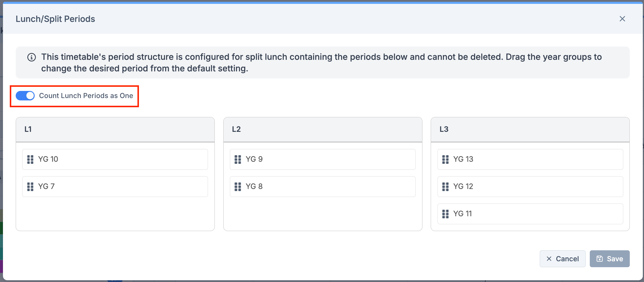
Task: Cancel the Lunch/Split Periods dialog
Action: point(562,259)
